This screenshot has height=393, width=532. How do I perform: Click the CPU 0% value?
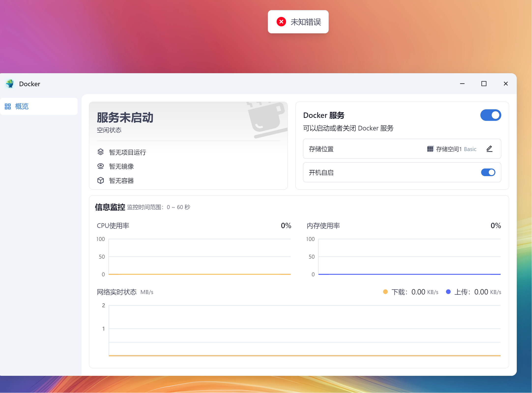[286, 225]
